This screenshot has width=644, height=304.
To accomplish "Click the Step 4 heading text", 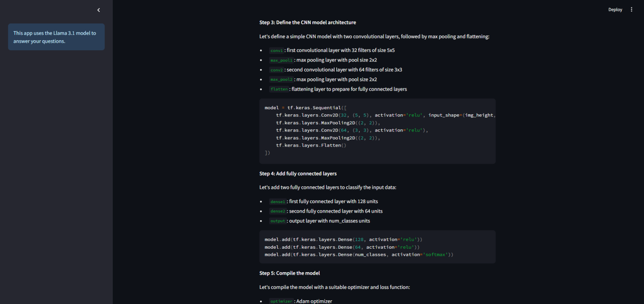I will [x=298, y=173].
